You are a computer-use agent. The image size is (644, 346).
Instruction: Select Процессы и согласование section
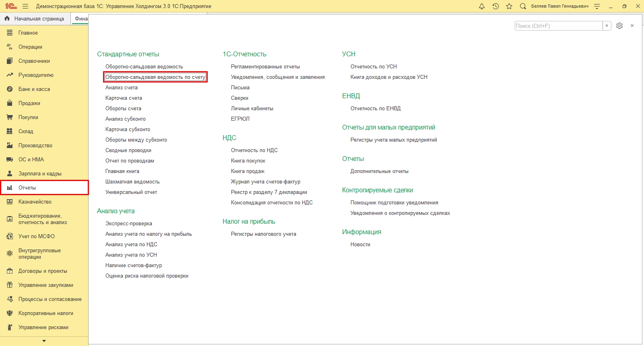(44, 299)
